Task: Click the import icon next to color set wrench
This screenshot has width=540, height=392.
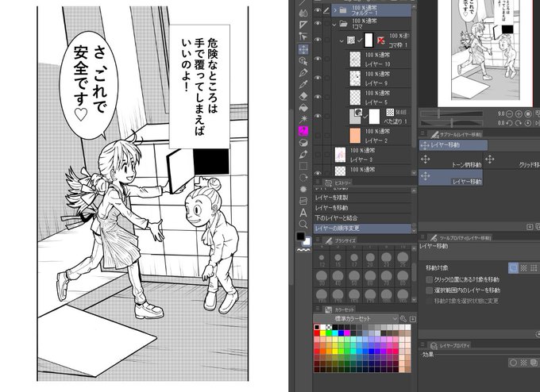Action: (x=413, y=319)
